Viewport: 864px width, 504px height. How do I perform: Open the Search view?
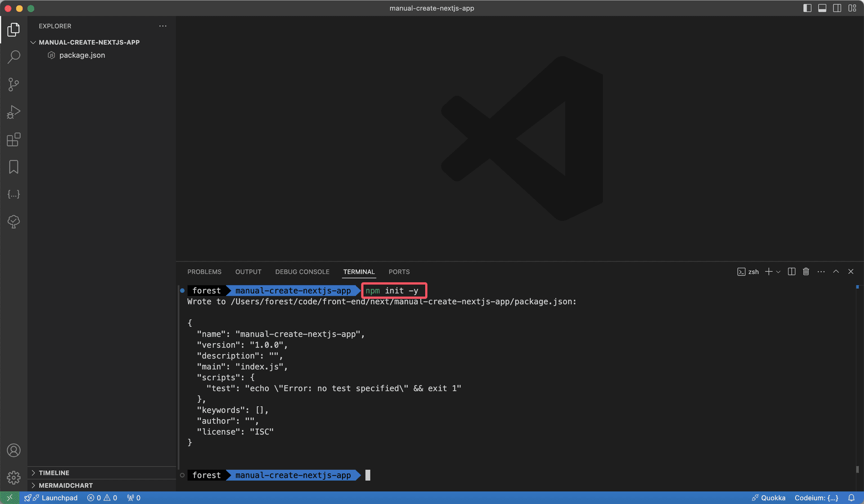click(13, 57)
